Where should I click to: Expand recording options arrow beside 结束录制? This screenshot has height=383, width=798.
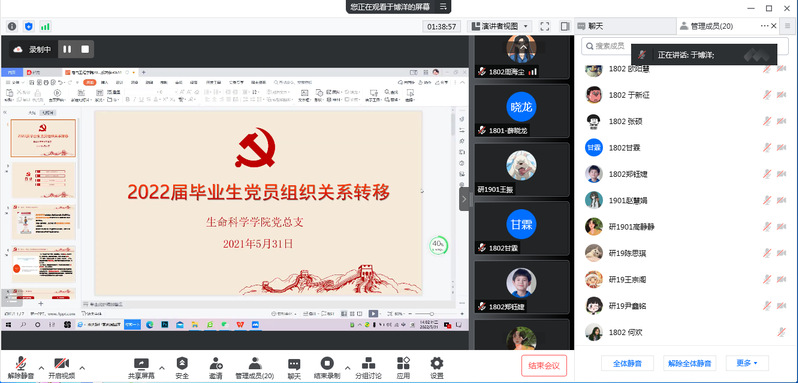348,368
